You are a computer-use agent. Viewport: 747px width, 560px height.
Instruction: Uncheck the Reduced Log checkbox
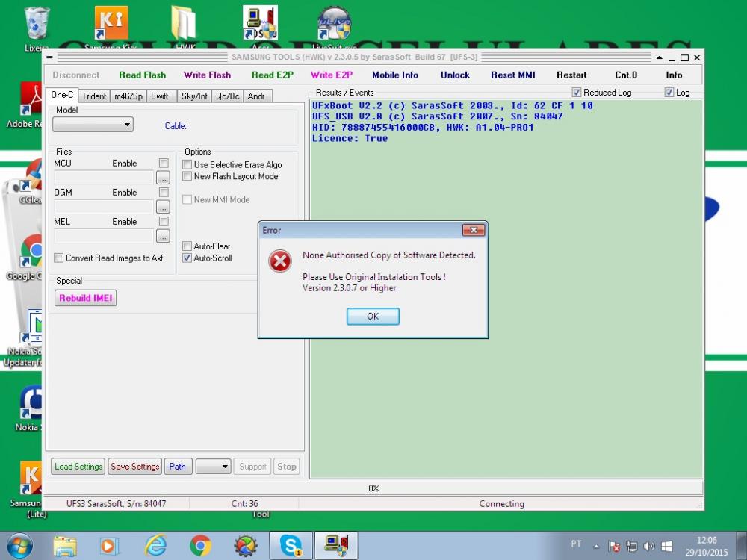(577, 93)
